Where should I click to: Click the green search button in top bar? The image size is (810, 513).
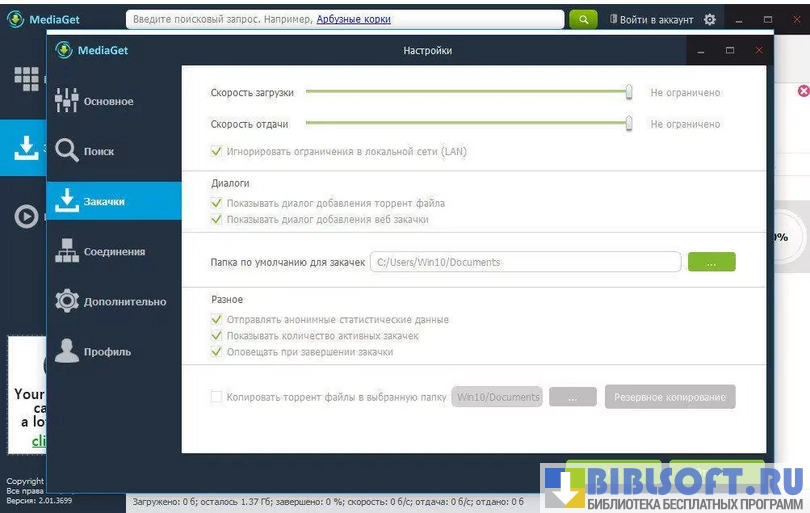pos(583,19)
